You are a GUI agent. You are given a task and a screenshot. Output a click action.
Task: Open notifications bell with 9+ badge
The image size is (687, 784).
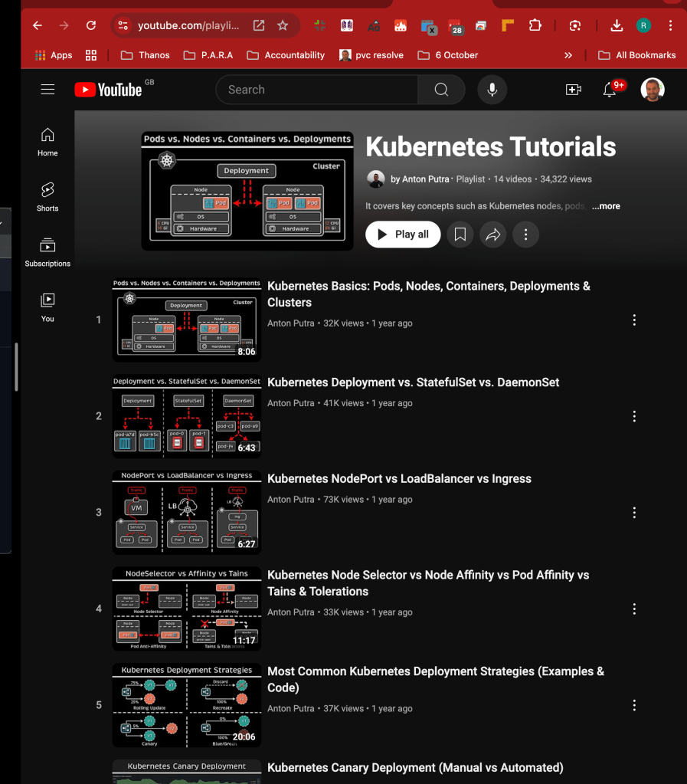[610, 90]
